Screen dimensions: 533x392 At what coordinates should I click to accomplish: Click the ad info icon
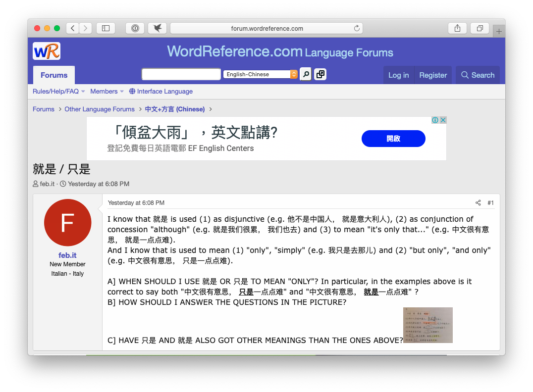pyautogui.click(x=435, y=120)
